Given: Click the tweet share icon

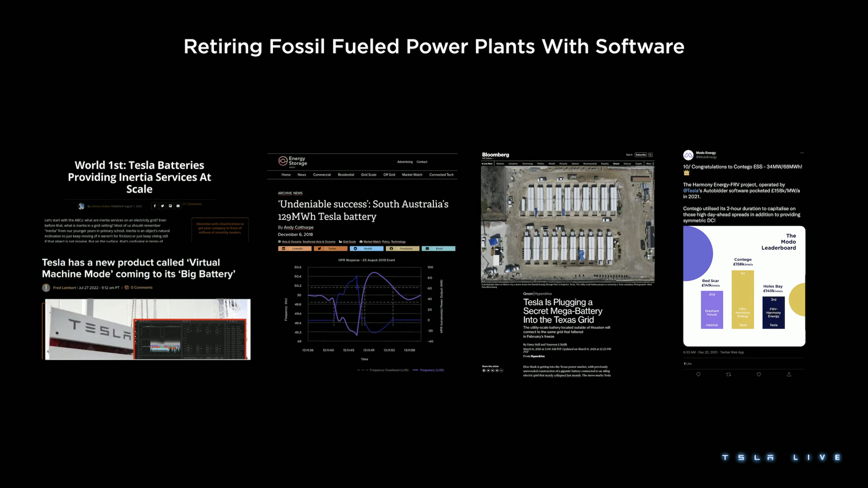Looking at the screenshot, I should click(789, 374).
